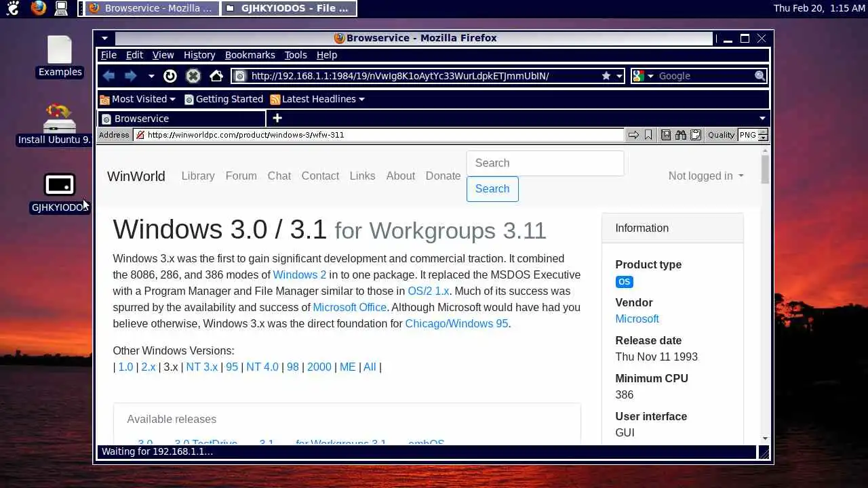Open the View menu

coord(163,55)
